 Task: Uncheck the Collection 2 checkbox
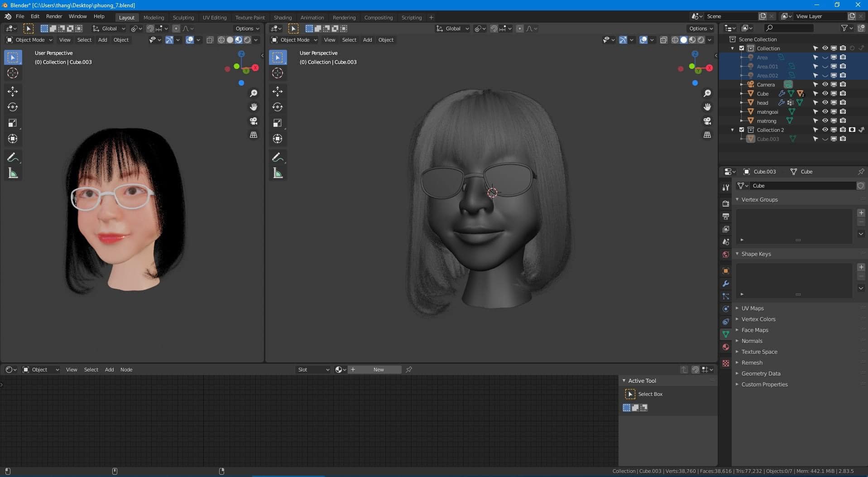[x=742, y=130]
